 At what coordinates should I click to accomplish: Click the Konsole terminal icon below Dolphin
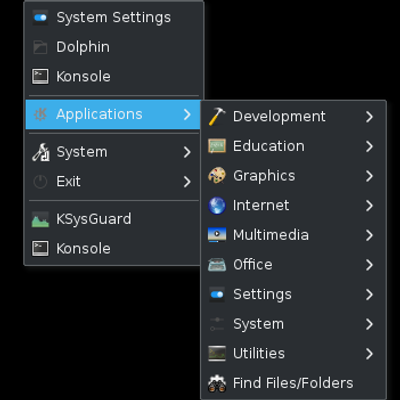[x=40, y=76]
